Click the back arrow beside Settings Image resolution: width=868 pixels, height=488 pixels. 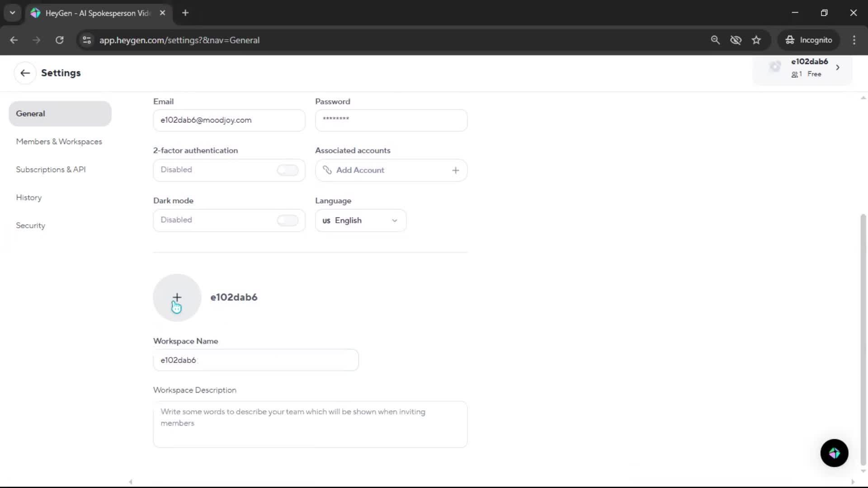25,73
